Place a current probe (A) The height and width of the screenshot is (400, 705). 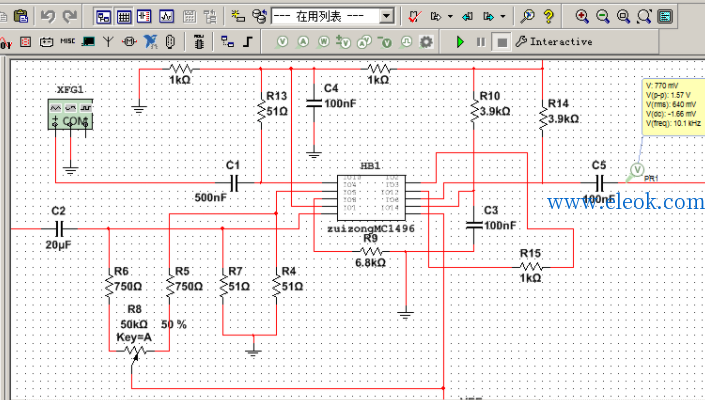(303, 42)
